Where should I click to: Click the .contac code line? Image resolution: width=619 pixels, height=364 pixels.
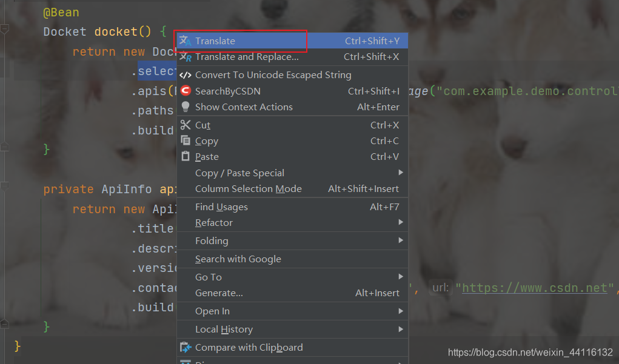pyautogui.click(x=153, y=288)
